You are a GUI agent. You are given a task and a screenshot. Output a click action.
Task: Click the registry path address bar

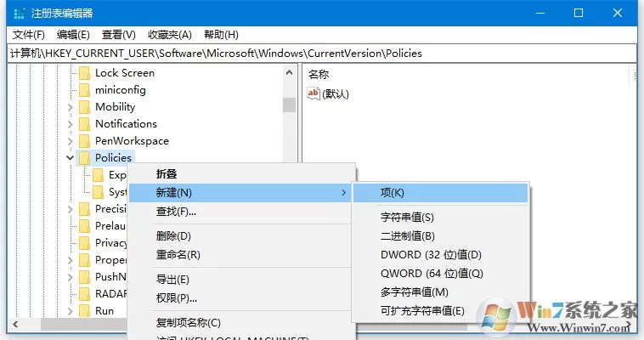click(x=322, y=54)
